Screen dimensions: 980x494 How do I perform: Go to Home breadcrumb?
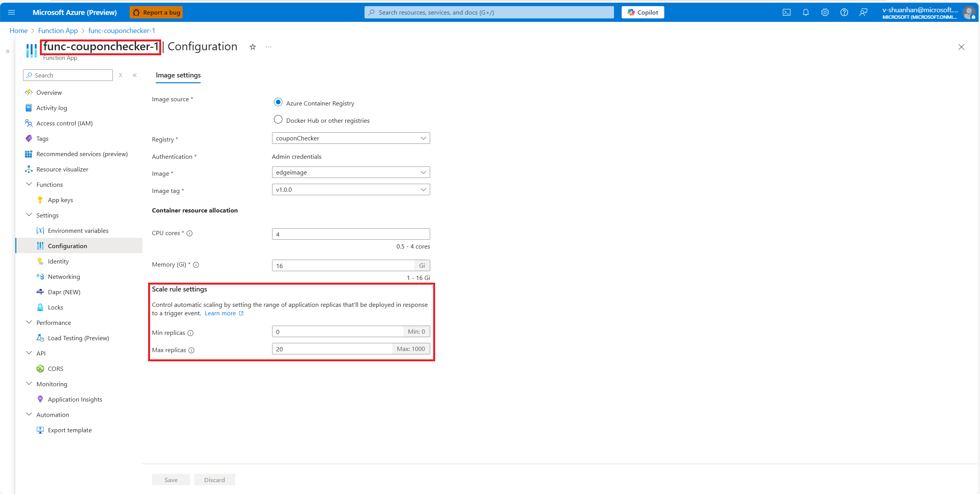pos(18,31)
